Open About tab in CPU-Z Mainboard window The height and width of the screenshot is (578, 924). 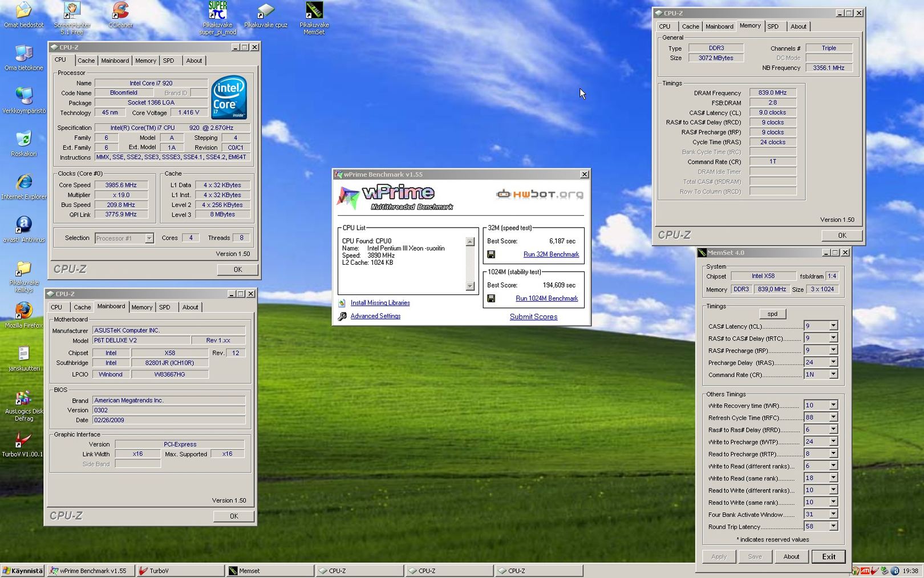[x=190, y=307]
